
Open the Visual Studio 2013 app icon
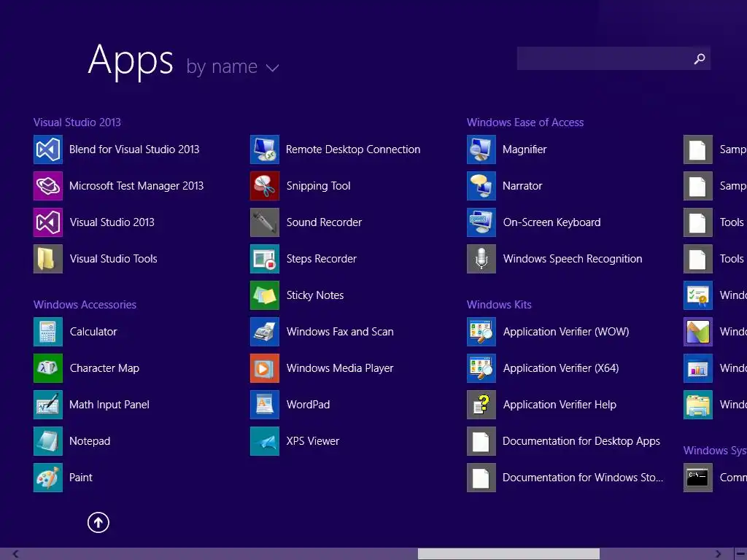(x=47, y=222)
